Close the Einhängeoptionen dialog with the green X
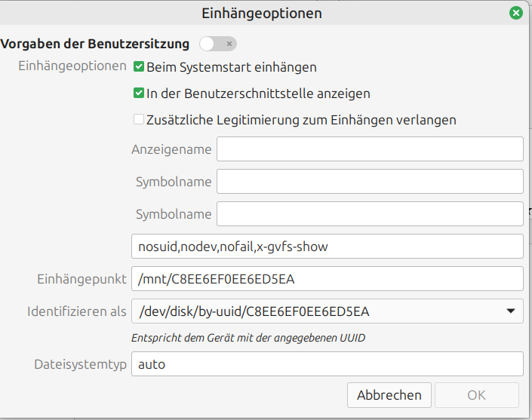 click(516, 13)
